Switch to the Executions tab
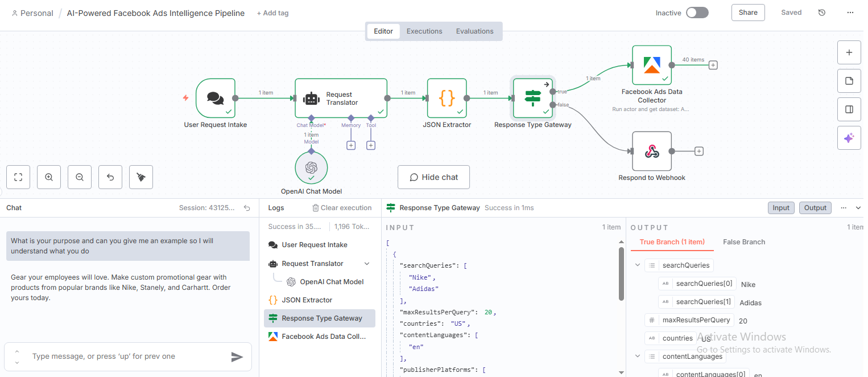868x377 pixels. [424, 31]
